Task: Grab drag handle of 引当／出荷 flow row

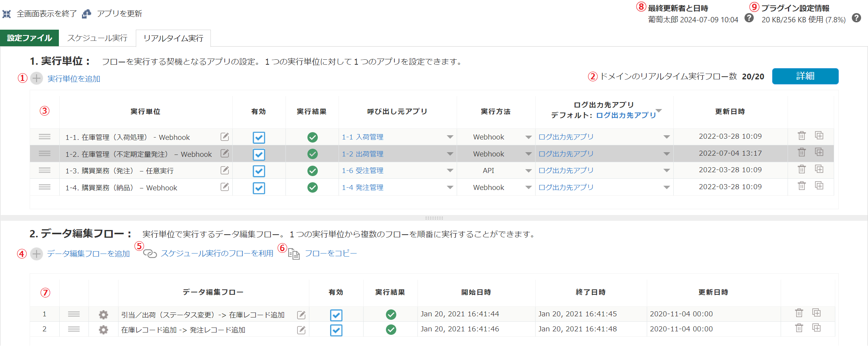Action: [x=74, y=314]
